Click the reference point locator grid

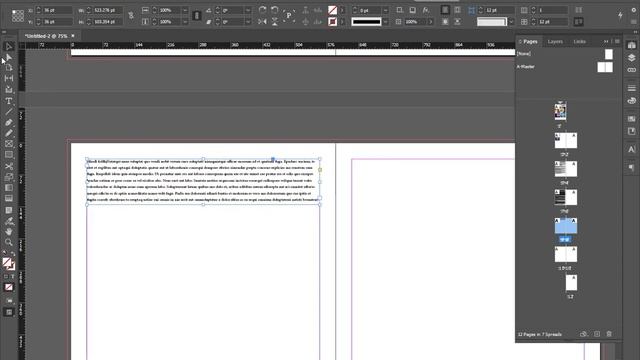tap(18, 16)
